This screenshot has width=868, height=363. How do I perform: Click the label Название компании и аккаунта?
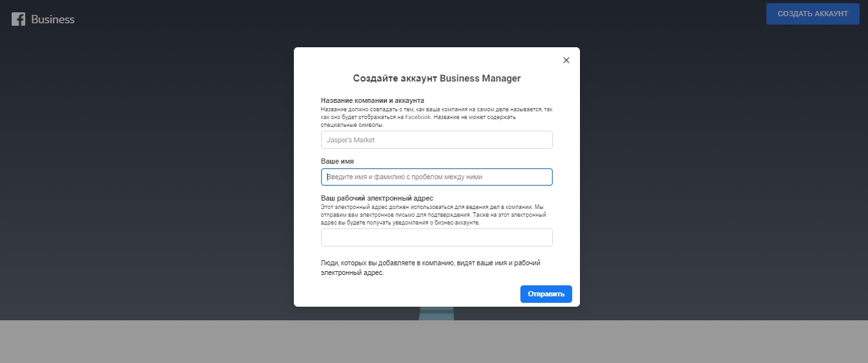point(373,100)
